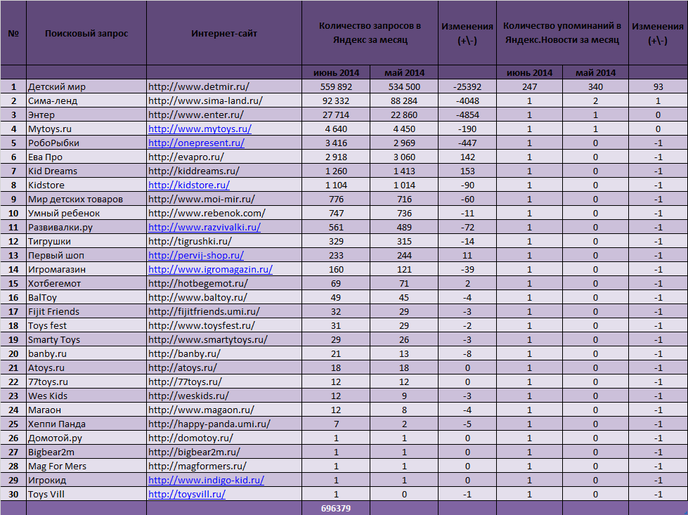Select the 'Мир детских товаров' cell
The width and height of the screenshot is (688, 515).
coord(86,199)
